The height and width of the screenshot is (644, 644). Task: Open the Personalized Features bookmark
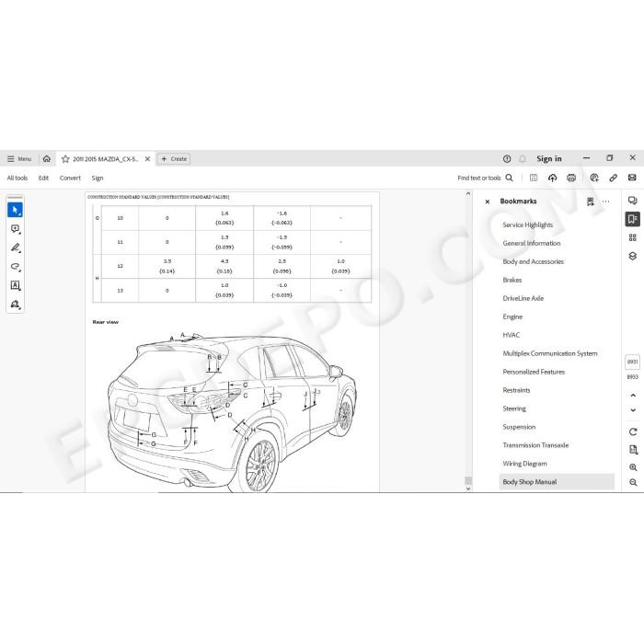pos(534,372)
